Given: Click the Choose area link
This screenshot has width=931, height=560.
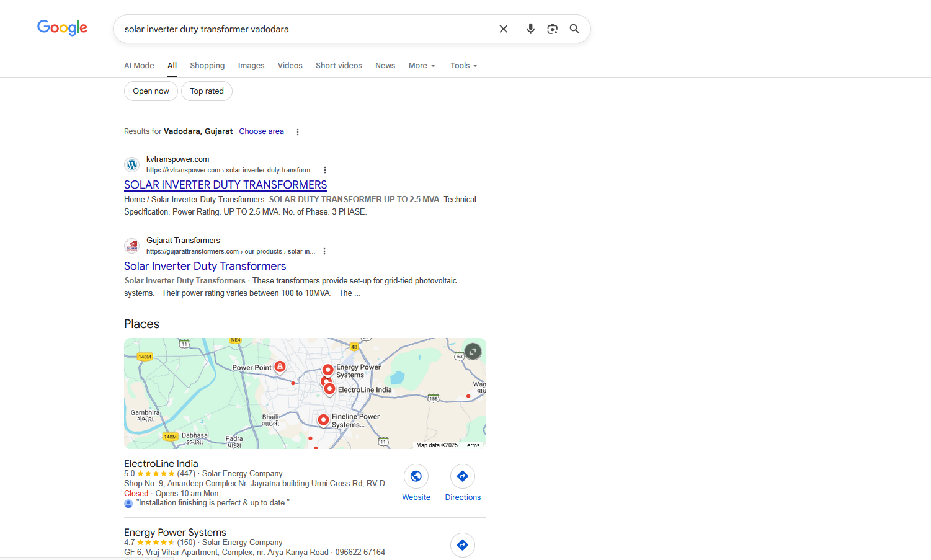Looking at the screenshot, I should [x=261, y=131].
